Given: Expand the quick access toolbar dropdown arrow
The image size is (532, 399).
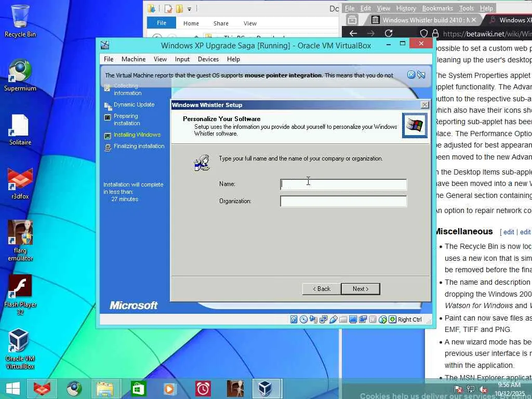Looking at the screenshot, I should click(189, 9).
